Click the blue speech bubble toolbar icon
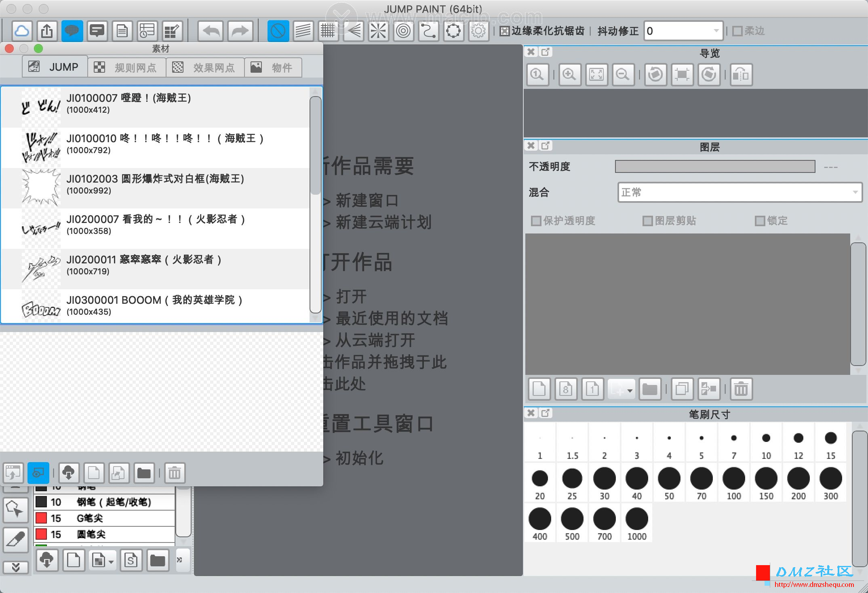This screenshot has width=868, height=593. [x=72, y=31]
